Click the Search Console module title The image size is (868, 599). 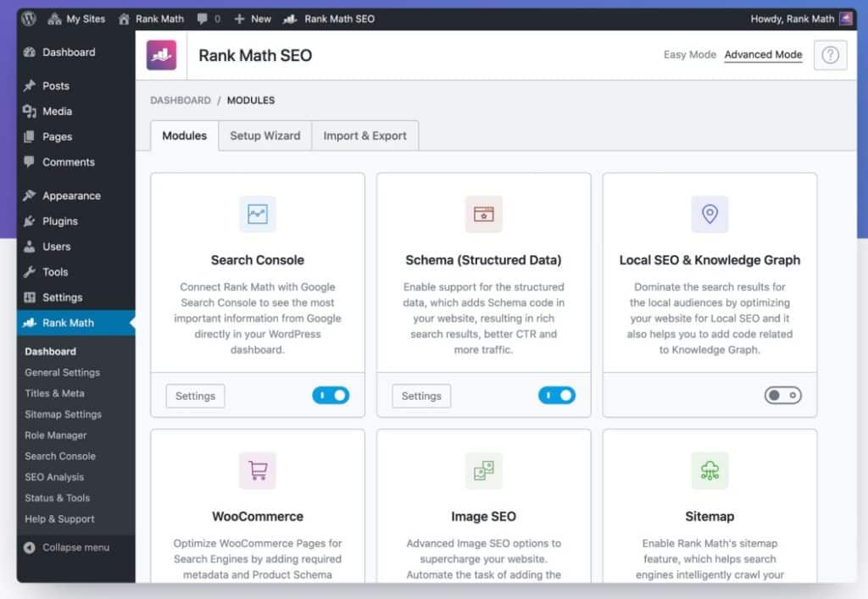click(x=258, y=260)
